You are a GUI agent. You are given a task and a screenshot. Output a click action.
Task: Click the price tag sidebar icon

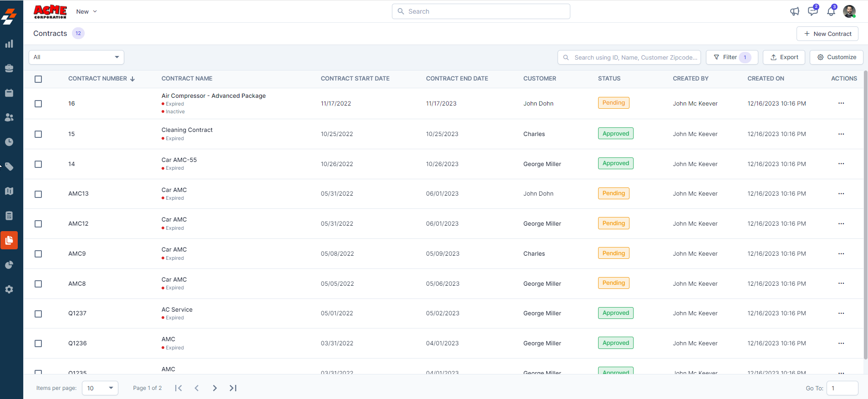tap(9, 167)
